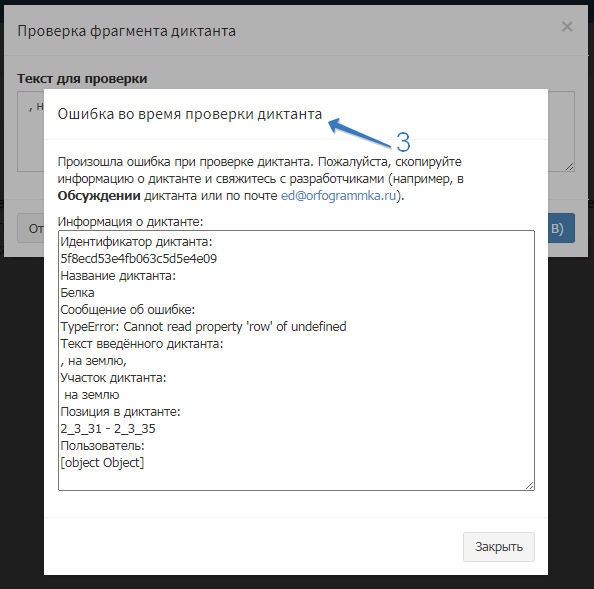This screenshot has height=589, width=594.
Task: Click the TypeError message line in the textarea
Action: pos(203,327)
